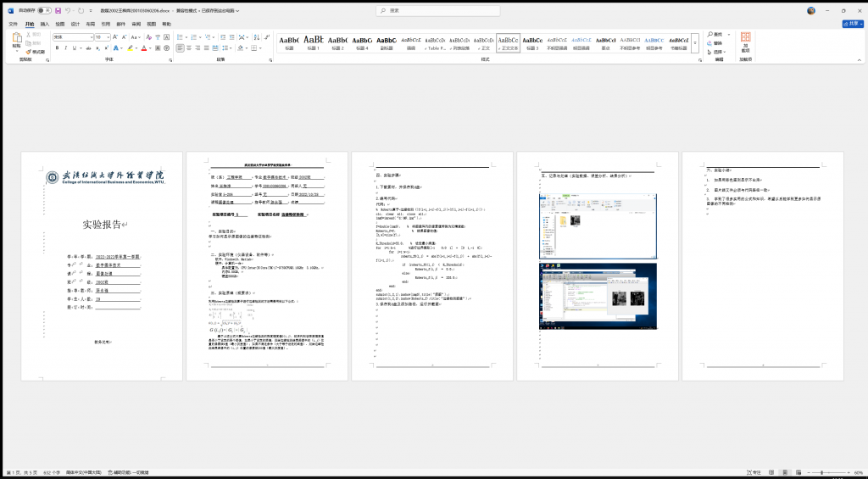Click the Save icon in title bar
Viewport: 868px width, 479px height.
tap(58, 11)
